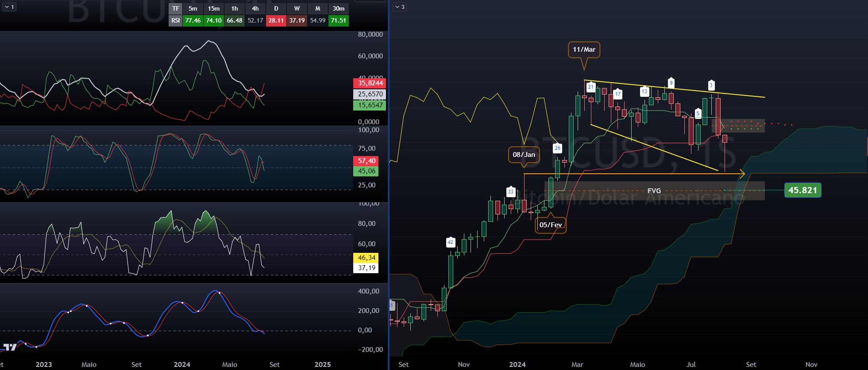Screen dimensions: 868x370
Task: Click the candle count marker labeled 33
Action: click(511, 192)
